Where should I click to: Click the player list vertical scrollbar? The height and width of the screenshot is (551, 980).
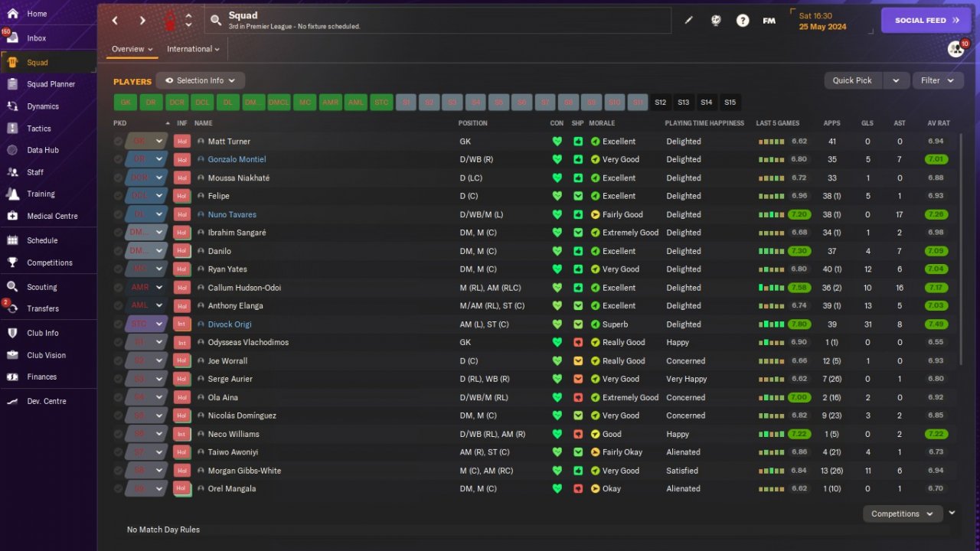click(x=960, y=250)
